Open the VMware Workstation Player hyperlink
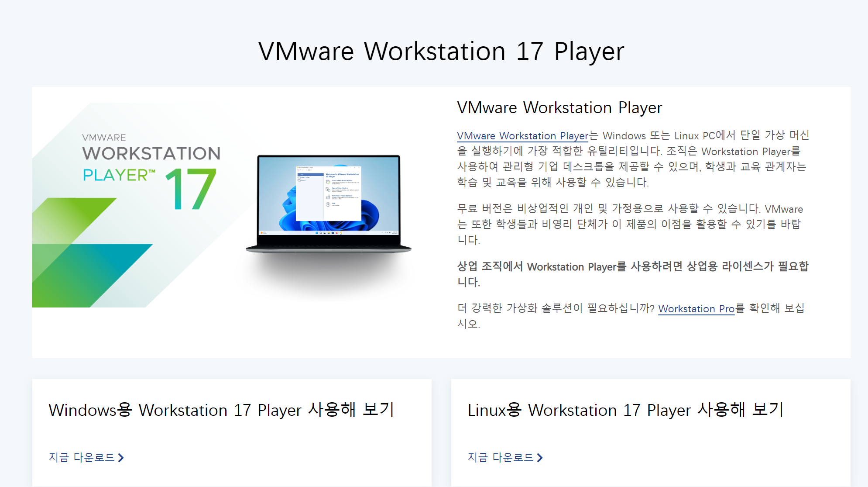The image size is (868, 487). click(522, 136)
